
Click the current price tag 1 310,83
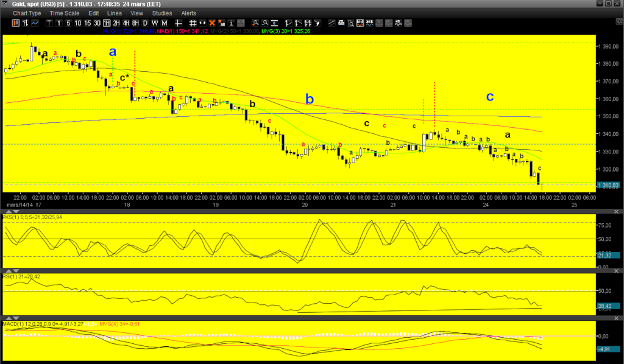tap(609, 185)
